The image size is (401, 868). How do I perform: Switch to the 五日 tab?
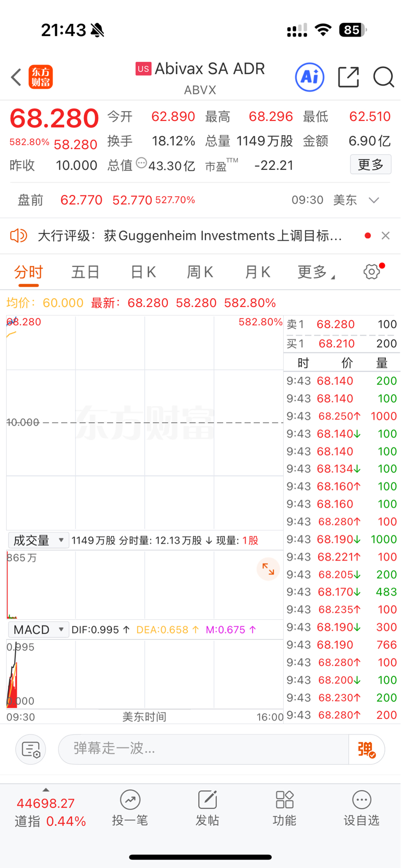(x=86, y=272)
